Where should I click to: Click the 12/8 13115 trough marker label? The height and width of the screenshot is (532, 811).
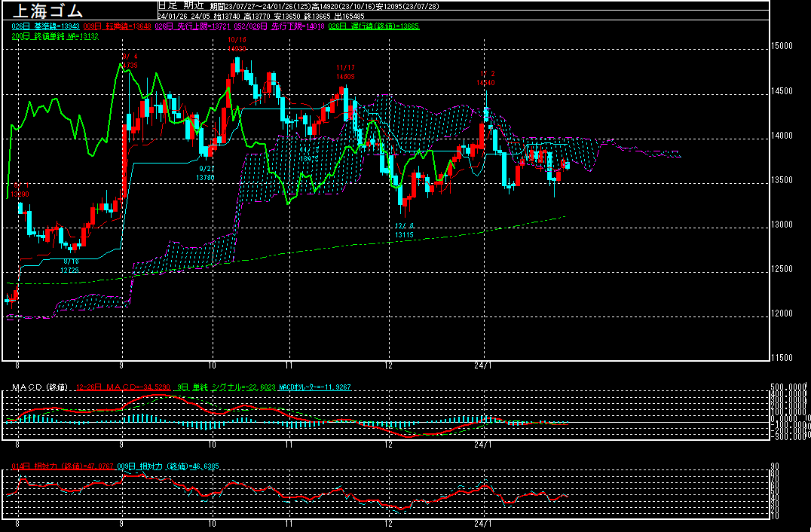pyautogui.click(x=404, y=230)
